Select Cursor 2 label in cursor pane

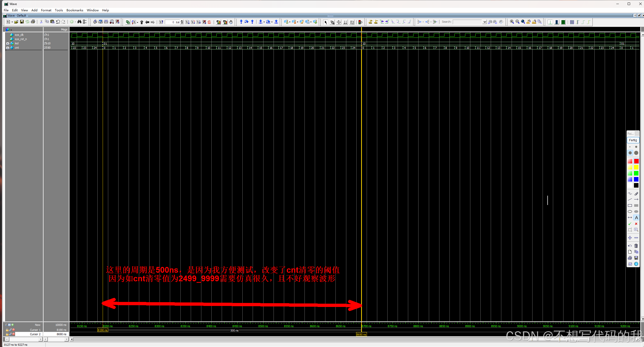35,334
